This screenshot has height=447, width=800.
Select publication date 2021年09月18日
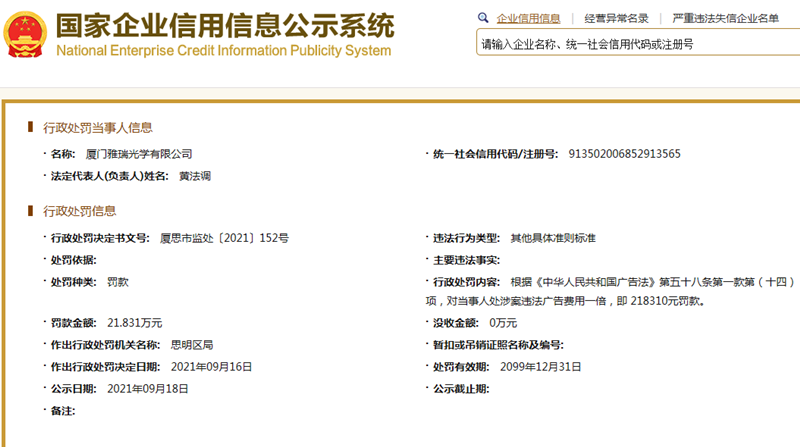point(147,389)
